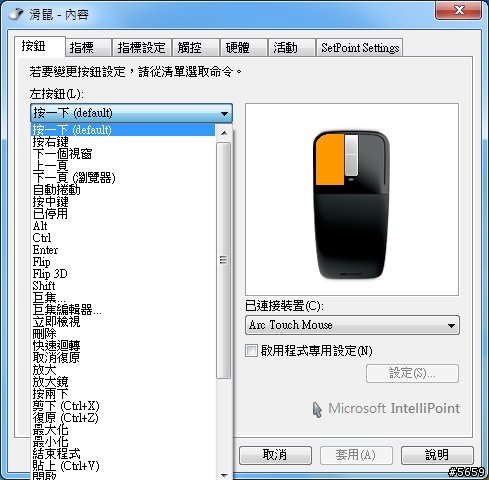Enable 啟用程式專用設定 checkbox
Screen dimensions: 489x480
(x=251, y=351)
